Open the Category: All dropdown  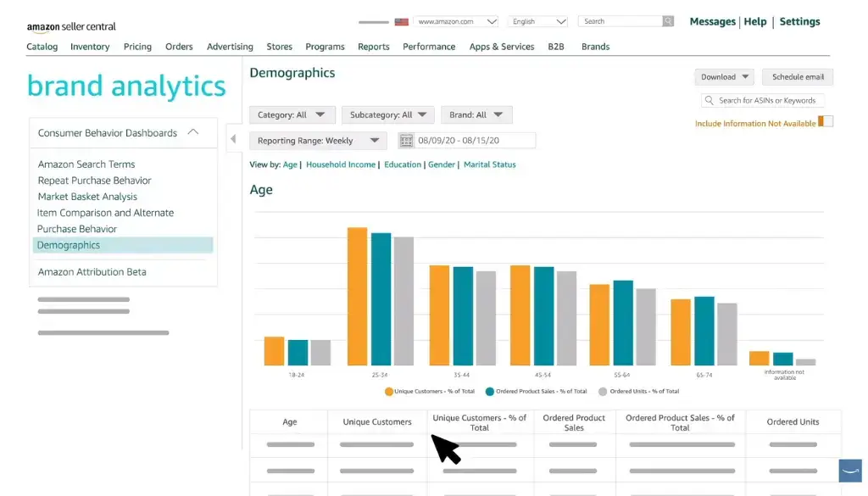(x=292, y=114)
